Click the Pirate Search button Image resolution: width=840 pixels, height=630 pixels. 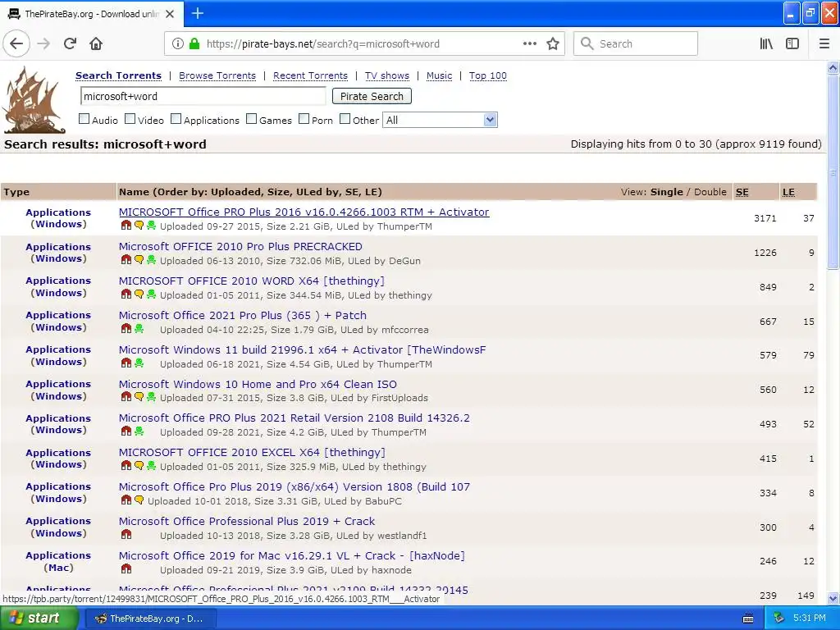coord(372,97)
